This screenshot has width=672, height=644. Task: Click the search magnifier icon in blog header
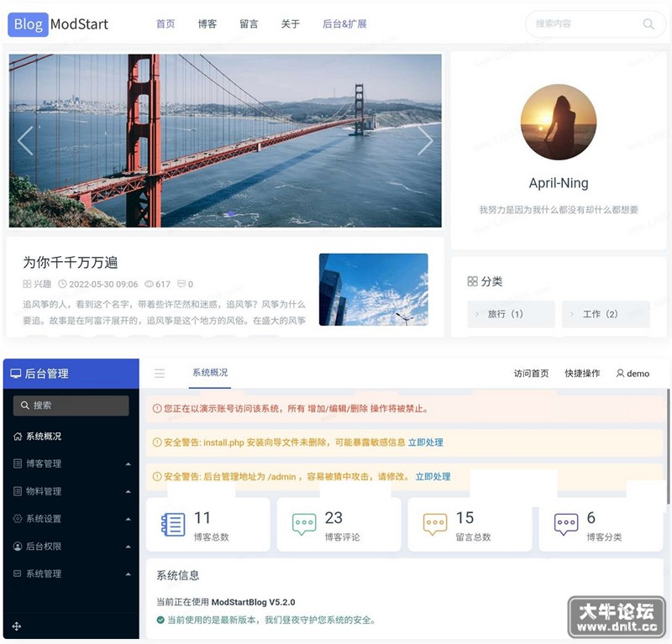point(648,24)
